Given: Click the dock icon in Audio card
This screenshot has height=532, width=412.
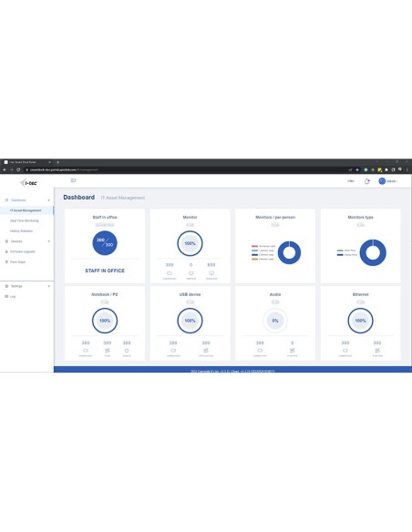Looking at the screenshot, I should pos(260,351).
